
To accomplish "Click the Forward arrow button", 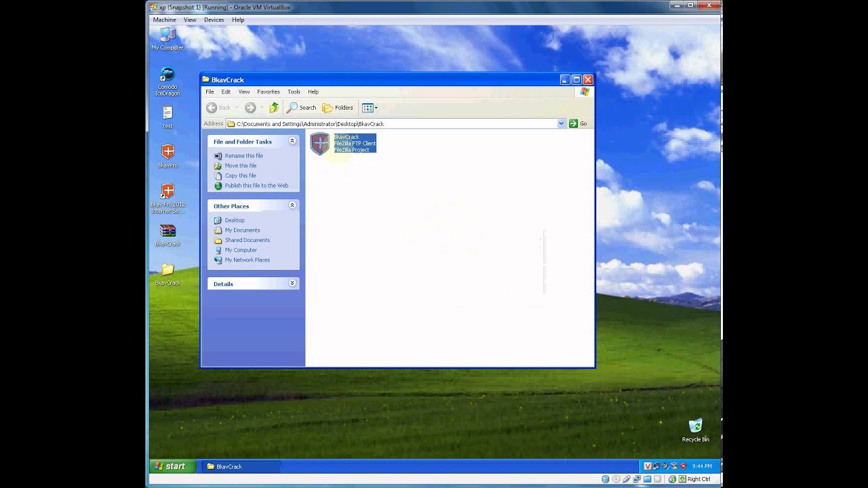I will click(x=250, y=107).
